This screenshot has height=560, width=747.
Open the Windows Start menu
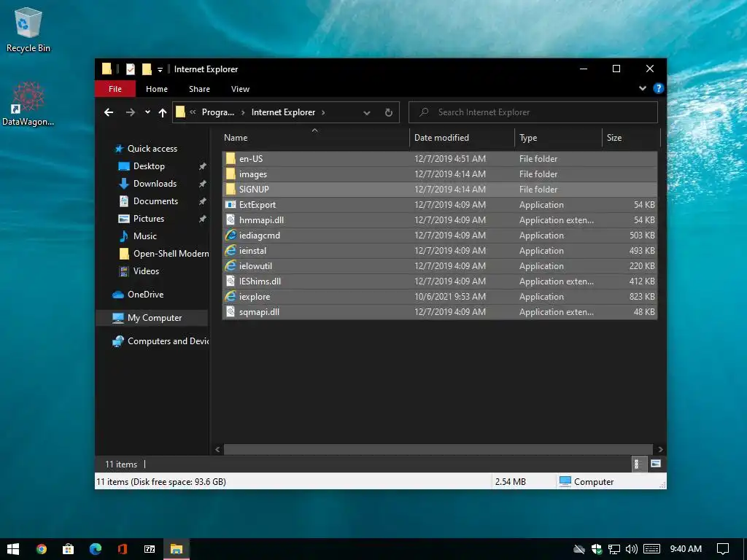click(x=13, y=549)
